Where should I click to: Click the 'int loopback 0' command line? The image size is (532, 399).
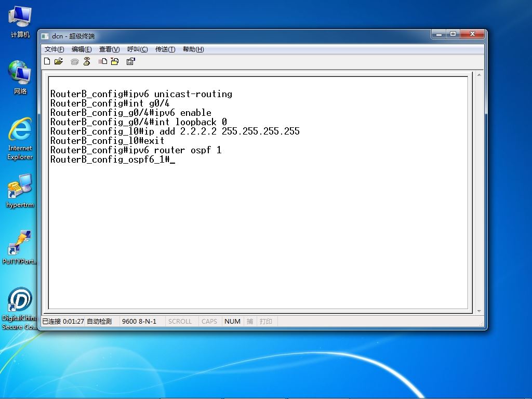click(x=138, y=122)
